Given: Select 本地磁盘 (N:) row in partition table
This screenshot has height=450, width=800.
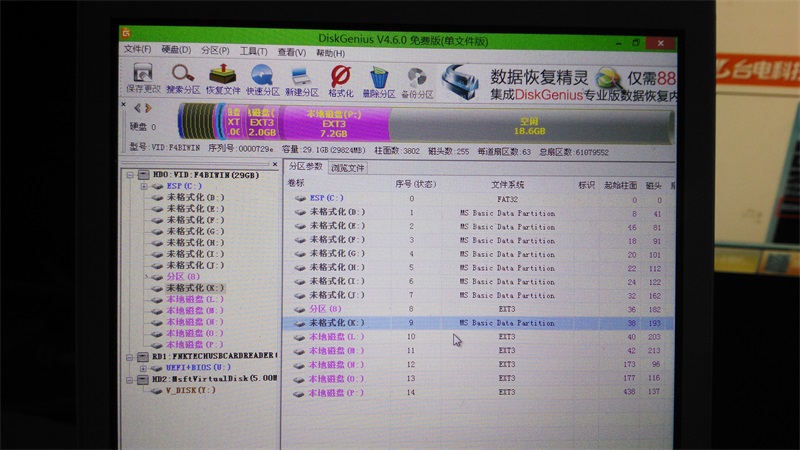Looking at the screenshot, I should [479, 364].
